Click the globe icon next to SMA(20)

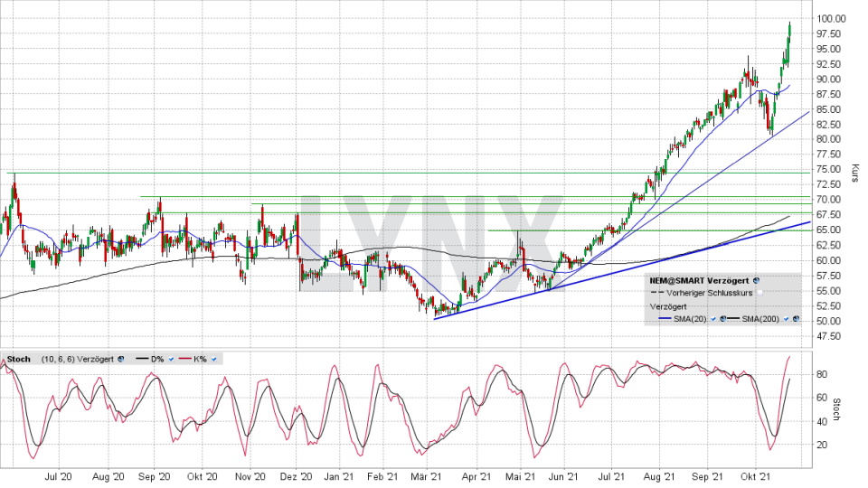723,319
